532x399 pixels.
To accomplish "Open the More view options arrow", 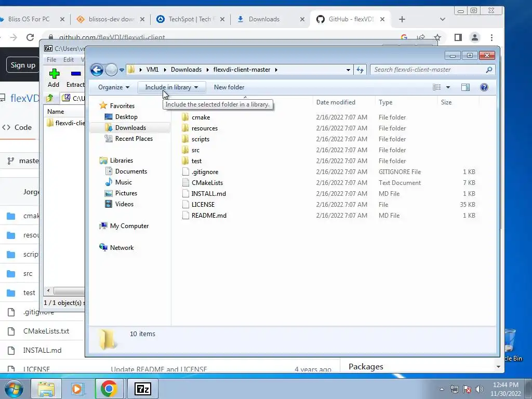I will (x=448, y=87).
